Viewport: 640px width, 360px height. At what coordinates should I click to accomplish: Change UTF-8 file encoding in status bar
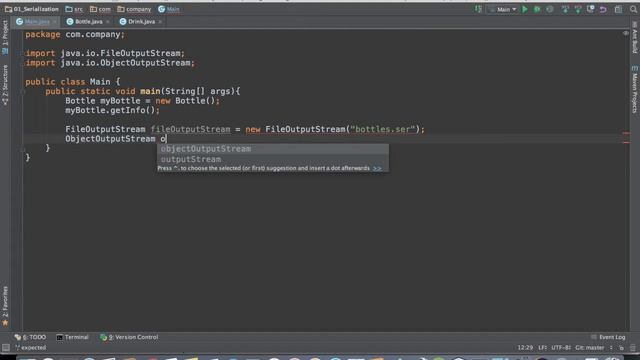point(561,348)
